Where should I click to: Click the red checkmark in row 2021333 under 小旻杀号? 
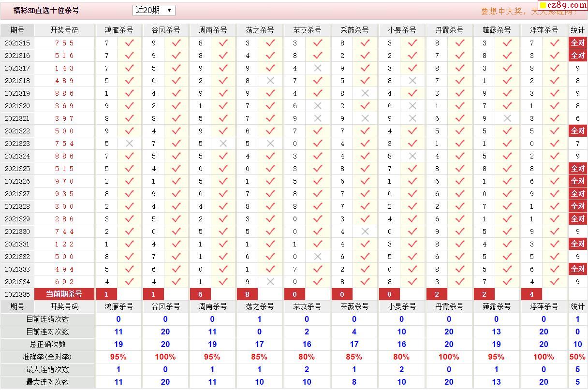pyautogui.click(x=412, y=269)
